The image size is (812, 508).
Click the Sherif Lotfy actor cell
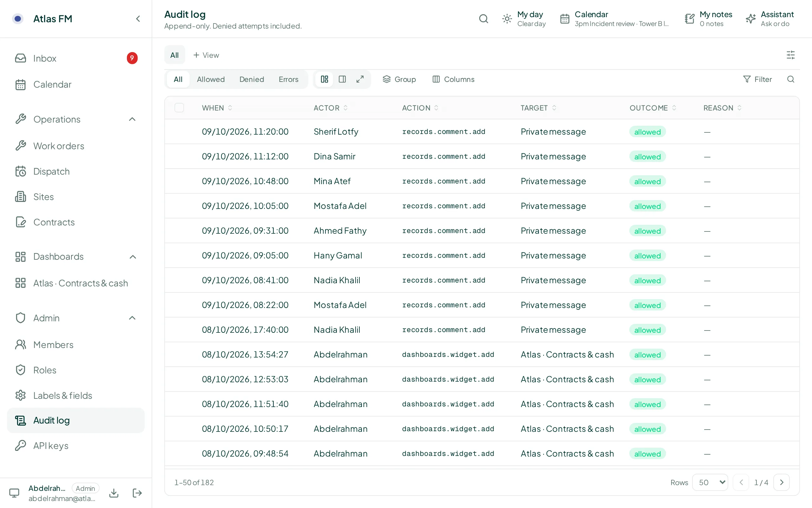point(336,132)
